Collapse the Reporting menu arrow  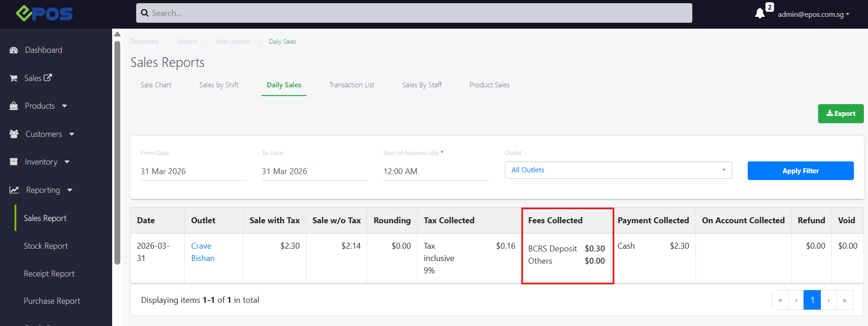(x=70, y=190)
